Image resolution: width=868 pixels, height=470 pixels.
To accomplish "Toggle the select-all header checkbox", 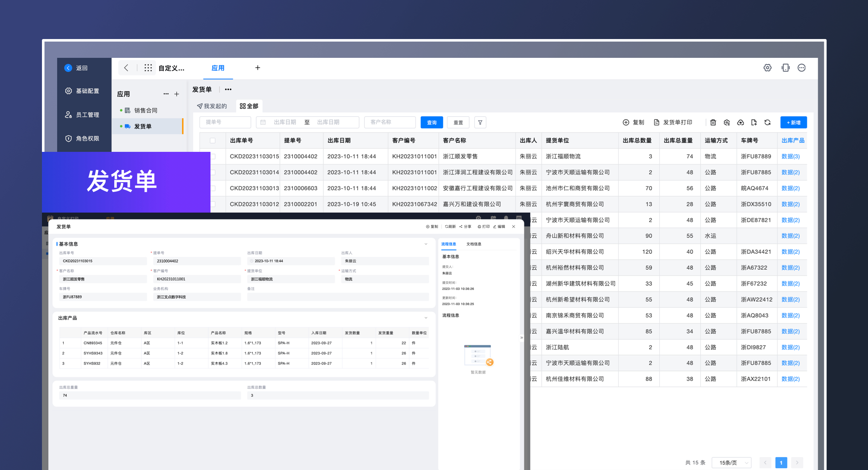I will [x=213, y=141].
